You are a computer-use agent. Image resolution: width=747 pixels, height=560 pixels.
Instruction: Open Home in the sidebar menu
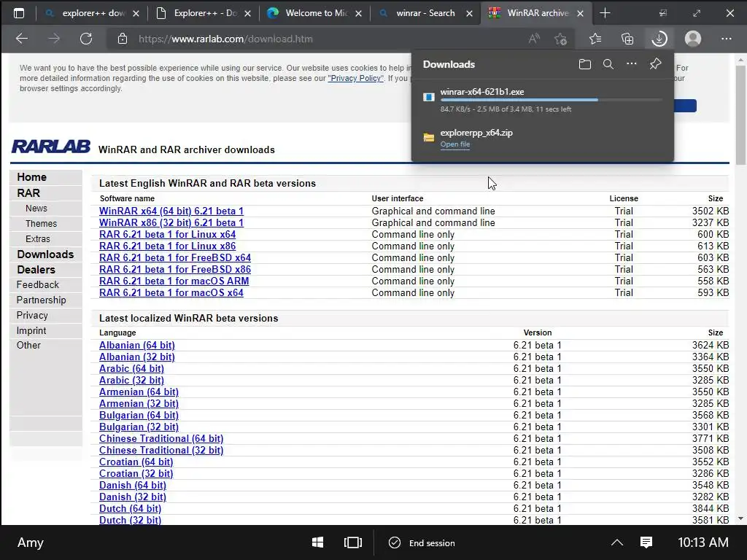(32, 177)
